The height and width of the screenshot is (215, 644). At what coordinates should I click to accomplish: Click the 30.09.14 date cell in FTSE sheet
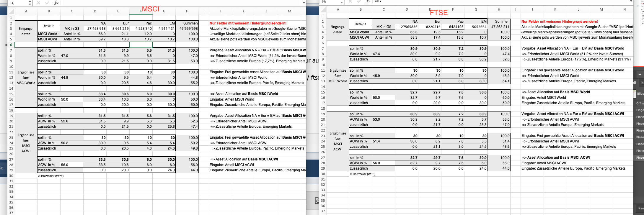(361, 24)
